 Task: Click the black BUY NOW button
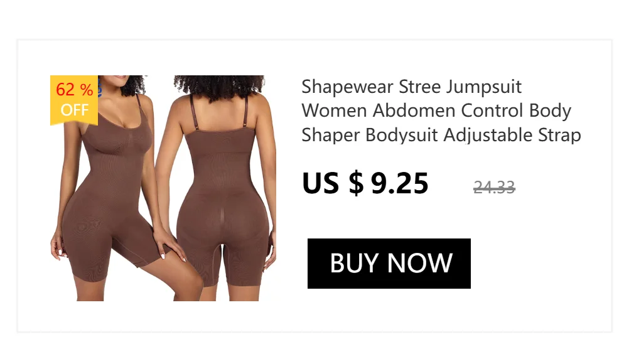pos(389,264)
